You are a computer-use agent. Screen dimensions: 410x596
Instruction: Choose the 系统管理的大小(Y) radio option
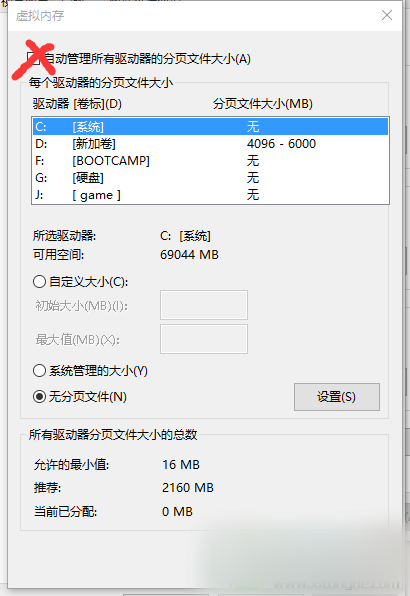[x=40, y=371]
